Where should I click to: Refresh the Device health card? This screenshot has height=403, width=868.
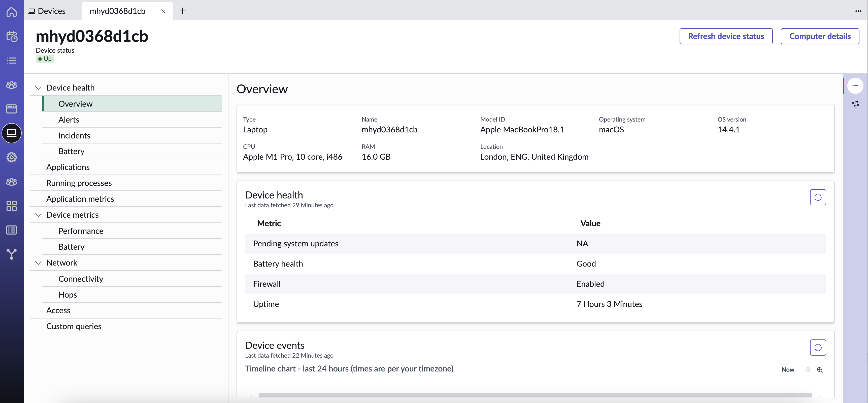(x=818, y=197)
